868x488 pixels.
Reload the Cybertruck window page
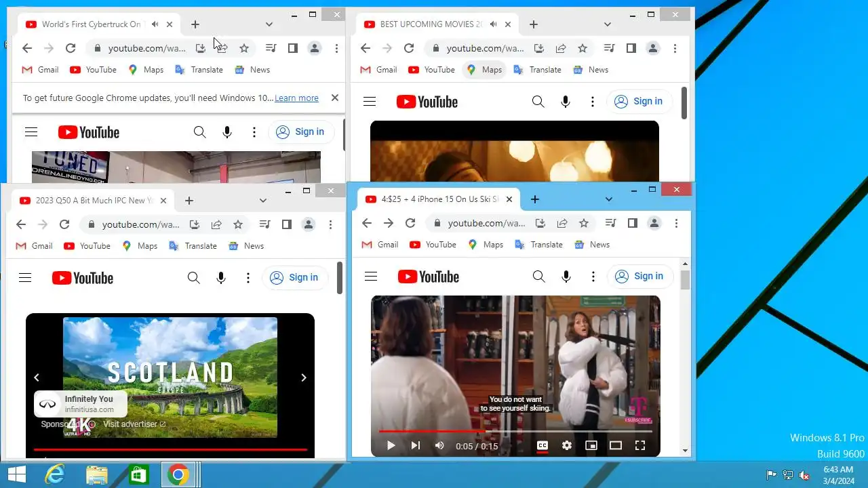[71, 48]
